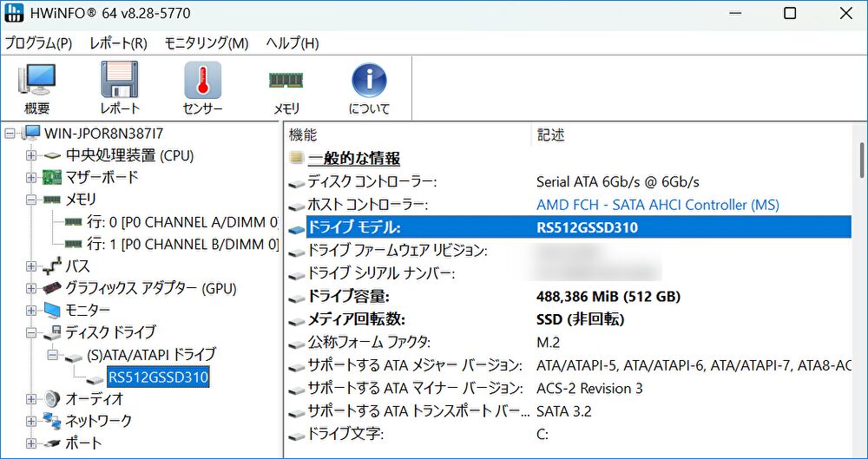Maximize the HWiNFO window
This screenshot has width=868, height=459.
[x=790, y=14]
